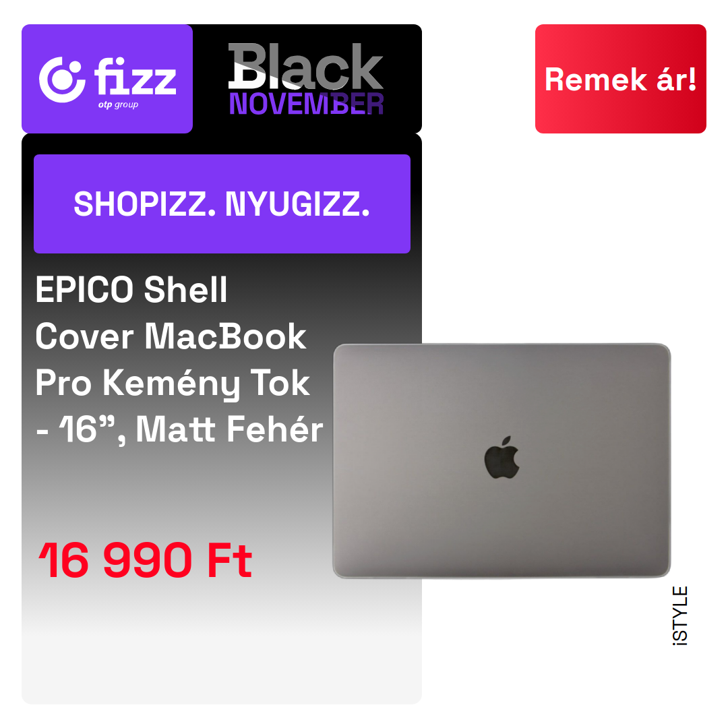The height and width of the screenshot is (728, 728).
Task: Click the top edge of the laptop case
Action: [502, 346]
